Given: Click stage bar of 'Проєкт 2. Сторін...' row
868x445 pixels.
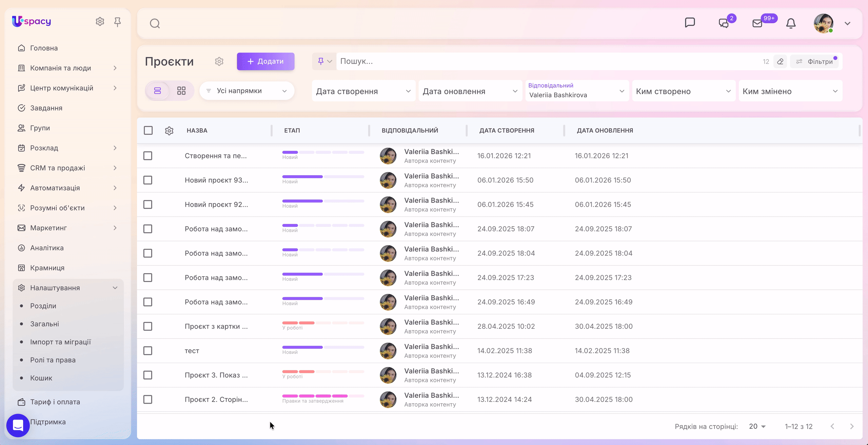Looking at the screenshot, I should 323,396.
